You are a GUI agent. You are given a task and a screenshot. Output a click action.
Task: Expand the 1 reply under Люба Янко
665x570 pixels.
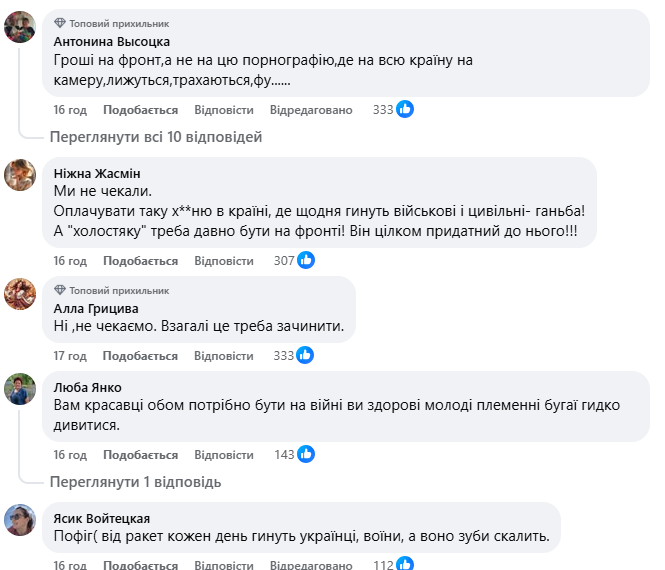click(x=135, y=481)
